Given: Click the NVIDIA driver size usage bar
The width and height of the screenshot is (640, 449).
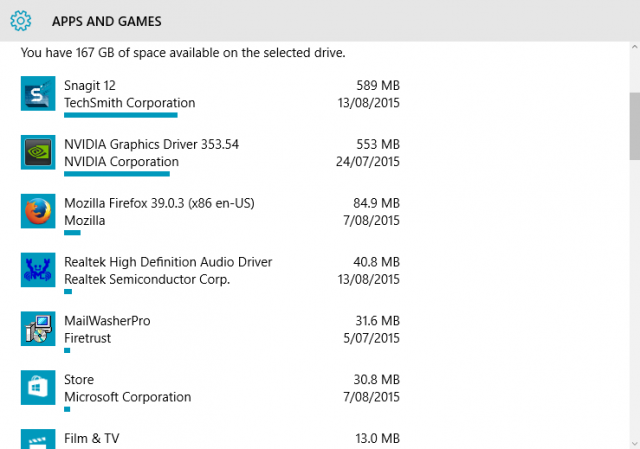Looking at the screenshot, I should tap(117, 174).
